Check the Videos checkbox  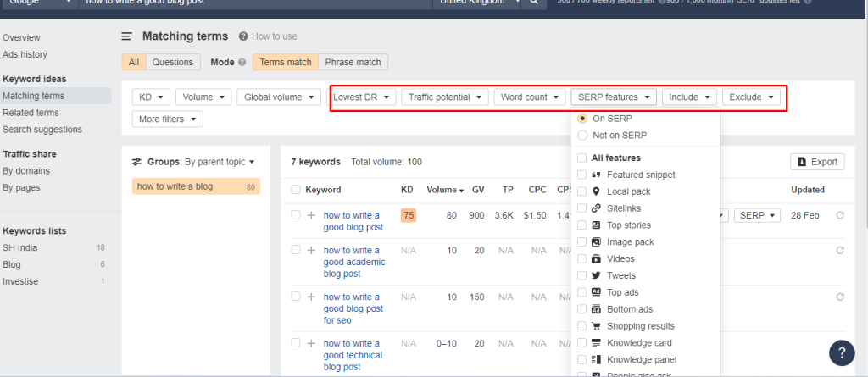click(x=581, y=259)
